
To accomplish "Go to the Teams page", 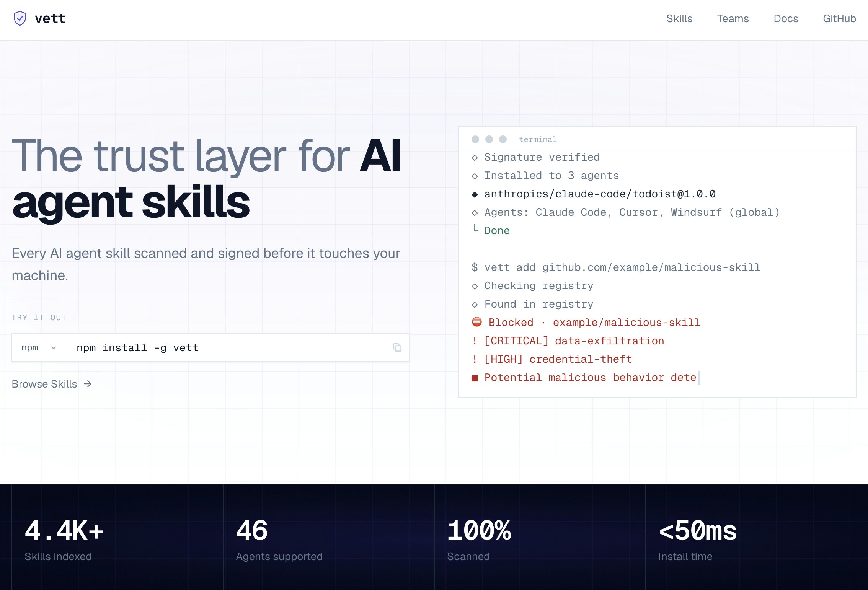I will coord(733,18).
